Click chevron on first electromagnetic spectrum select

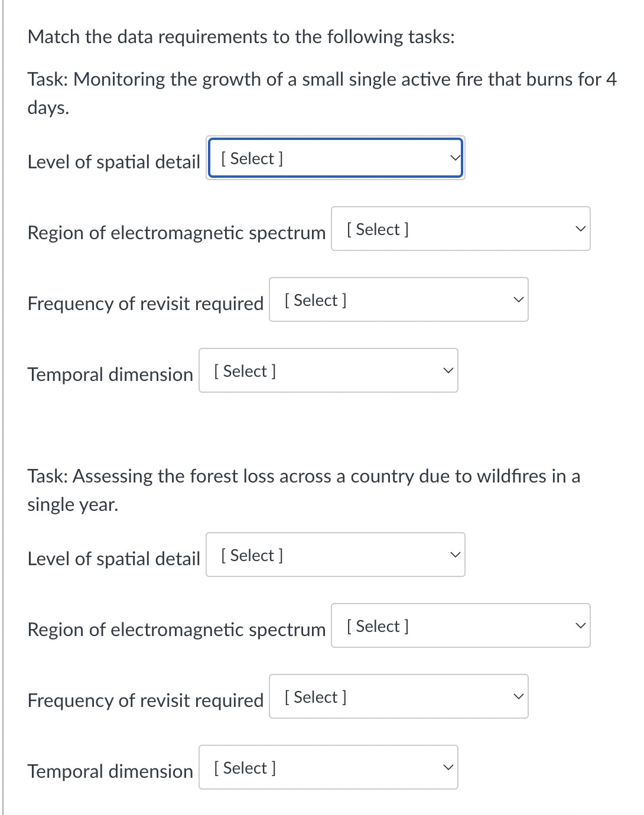pos(580,229)
